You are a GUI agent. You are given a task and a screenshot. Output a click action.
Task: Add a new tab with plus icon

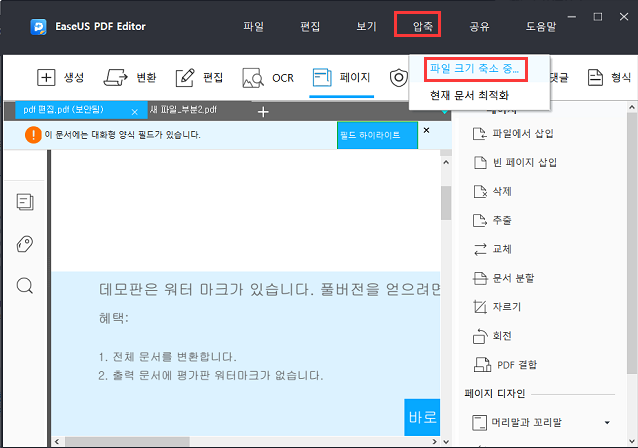pos(263,112)
